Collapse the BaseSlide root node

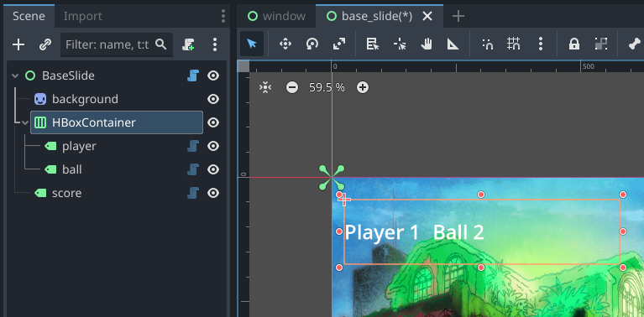point(15,75)
